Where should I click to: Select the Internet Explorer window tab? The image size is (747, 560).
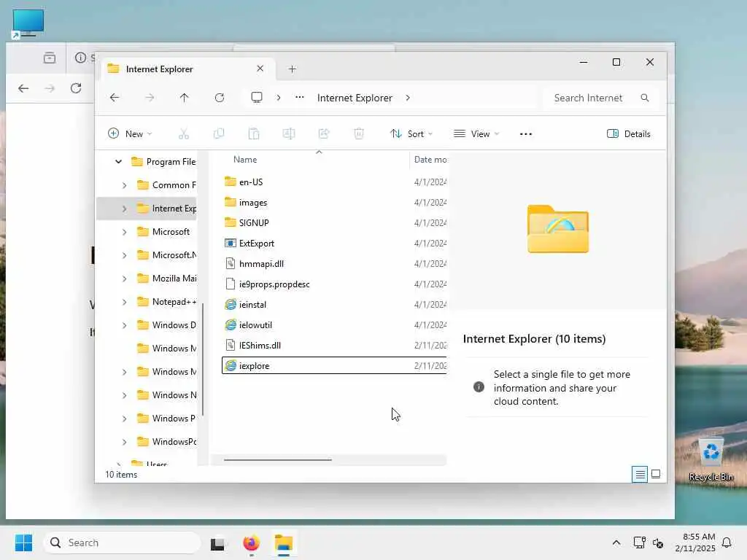[x=187, y=69]
